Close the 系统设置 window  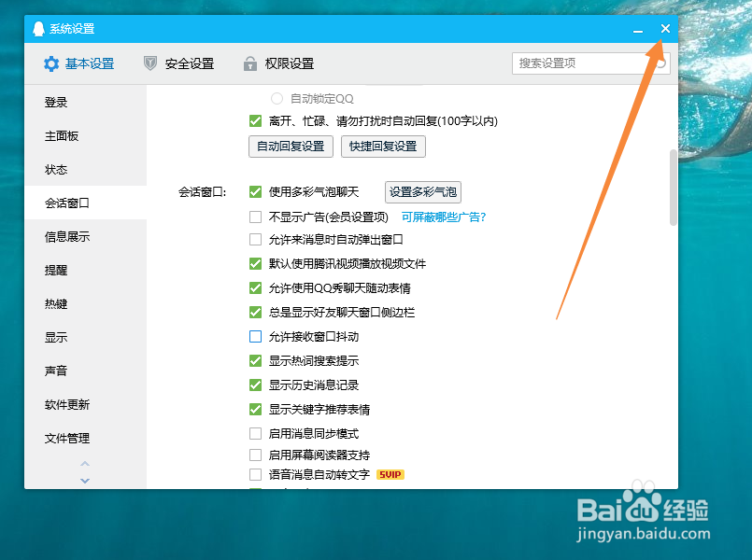[665, 29]
